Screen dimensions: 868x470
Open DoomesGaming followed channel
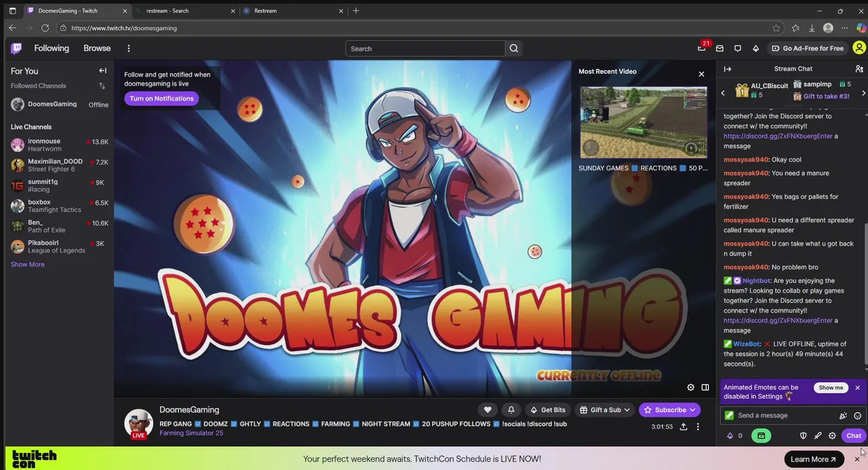59,104
